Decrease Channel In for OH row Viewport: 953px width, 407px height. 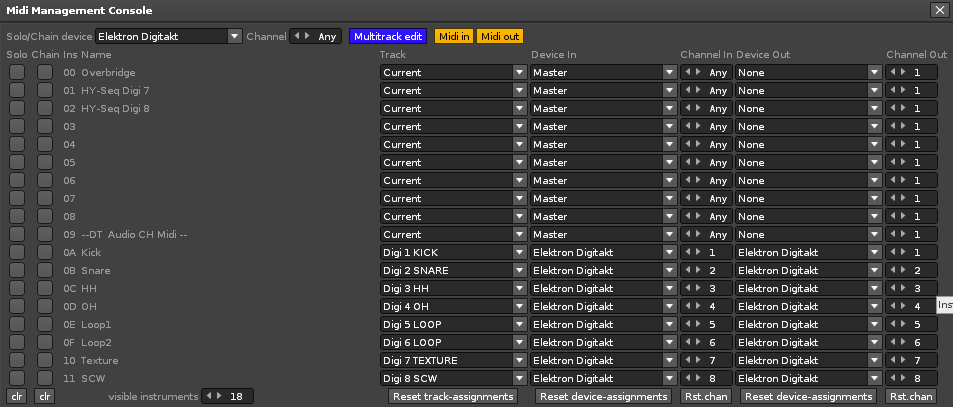688,306
